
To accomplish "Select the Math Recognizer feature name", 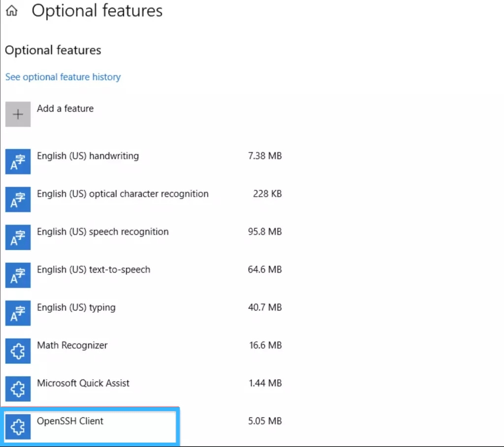I will click(x=72, y=346).
